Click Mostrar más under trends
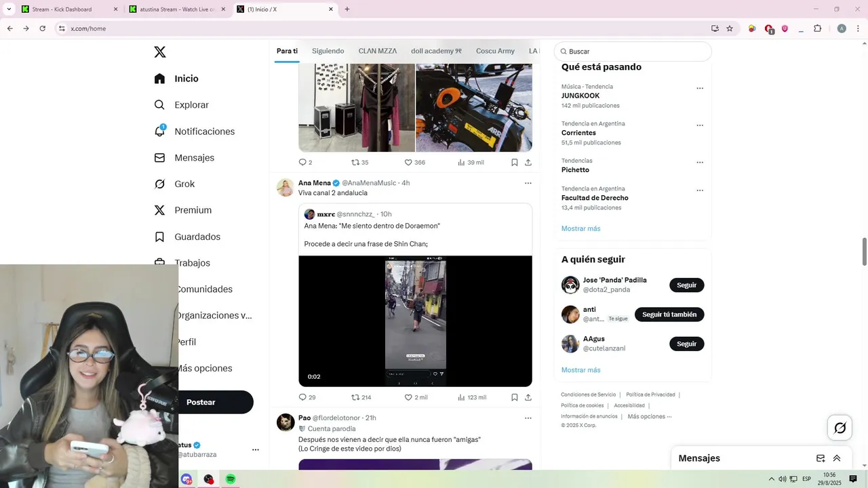The width and height of the screenshot is (868, 488). 581,228
